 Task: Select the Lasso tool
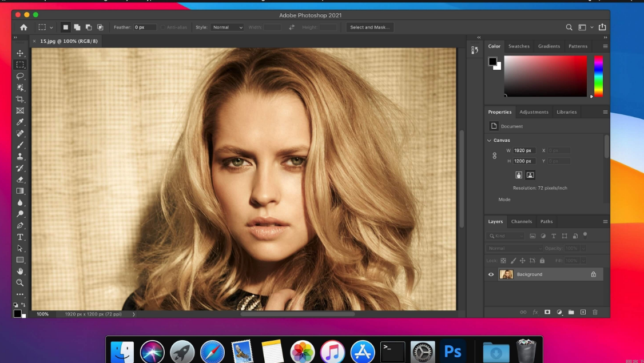click(x=20, y=76)
